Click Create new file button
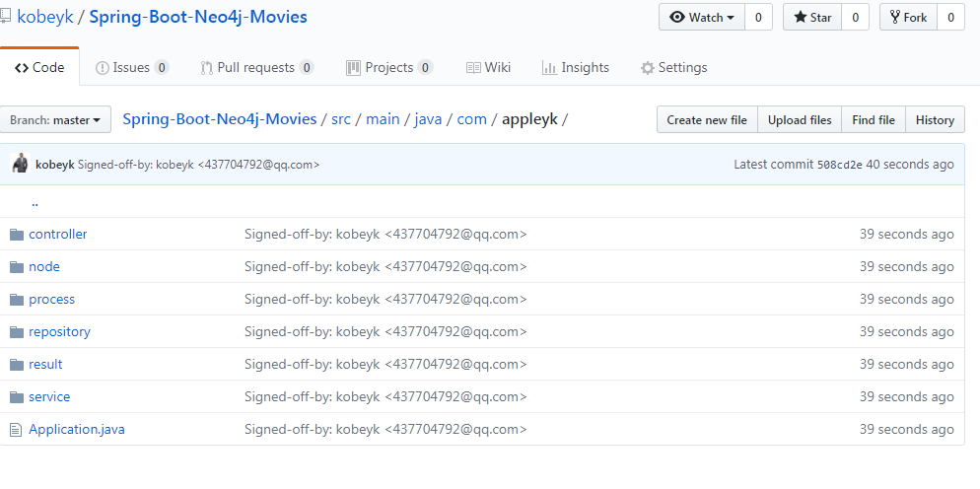Image resolution: width=980 pixels, height=489 pixels. (x=707, y=119)
